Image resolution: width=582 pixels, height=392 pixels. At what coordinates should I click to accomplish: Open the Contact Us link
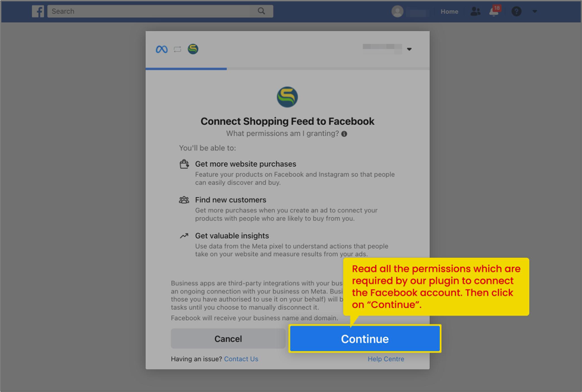241,359
